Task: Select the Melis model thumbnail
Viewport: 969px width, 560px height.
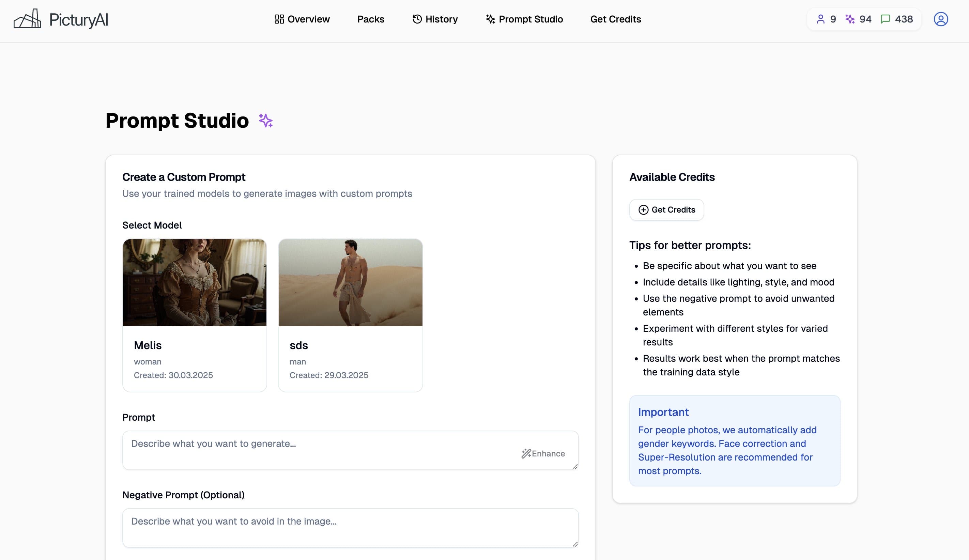Action: (x=195, y=282)
